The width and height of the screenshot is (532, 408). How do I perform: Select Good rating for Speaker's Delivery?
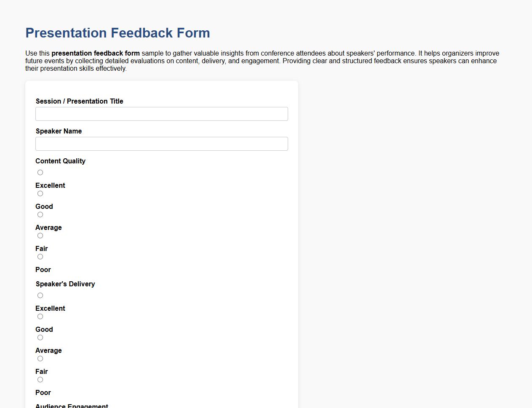[40, 316]
